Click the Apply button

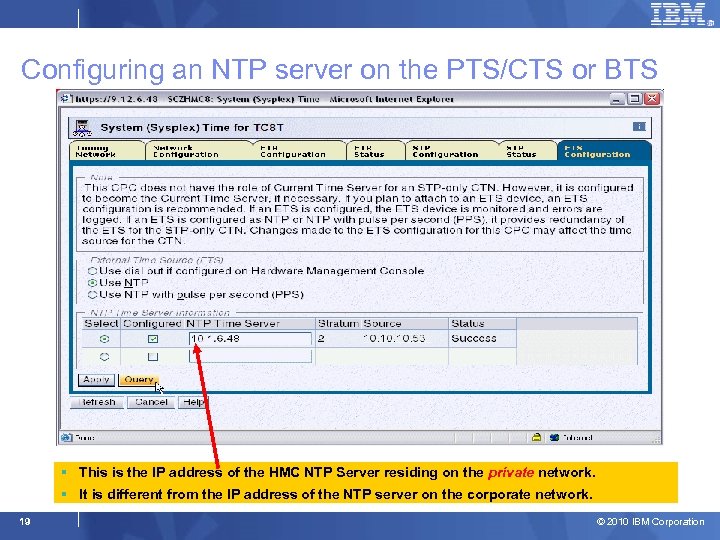[96, 380]
